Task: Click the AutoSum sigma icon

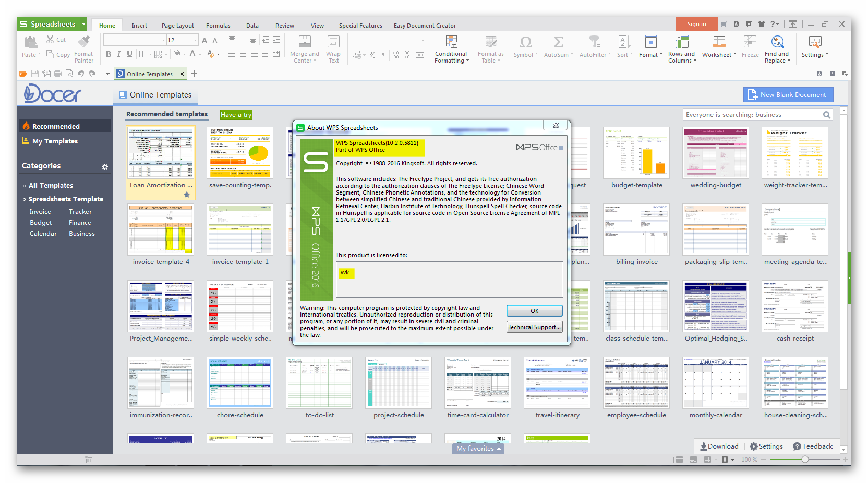Action: click(558, 42)
